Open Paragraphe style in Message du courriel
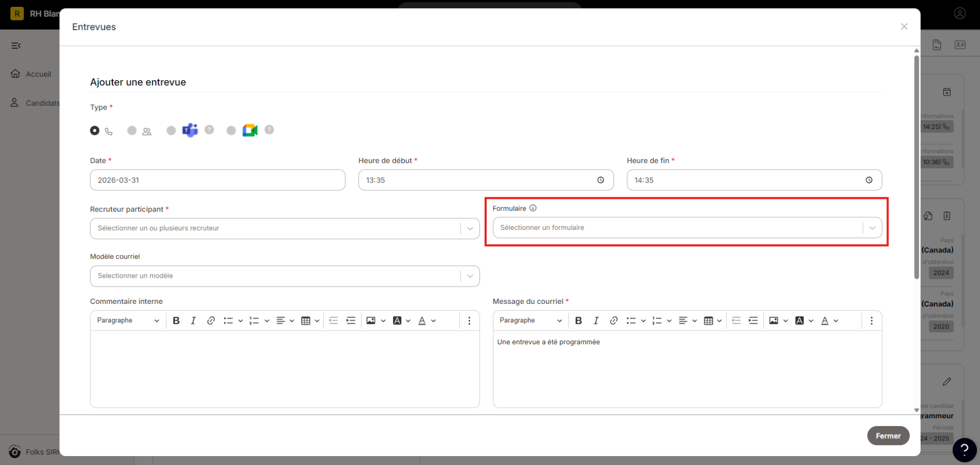The image size is (980, 465). pyautogui.click(x=530, y=321)
